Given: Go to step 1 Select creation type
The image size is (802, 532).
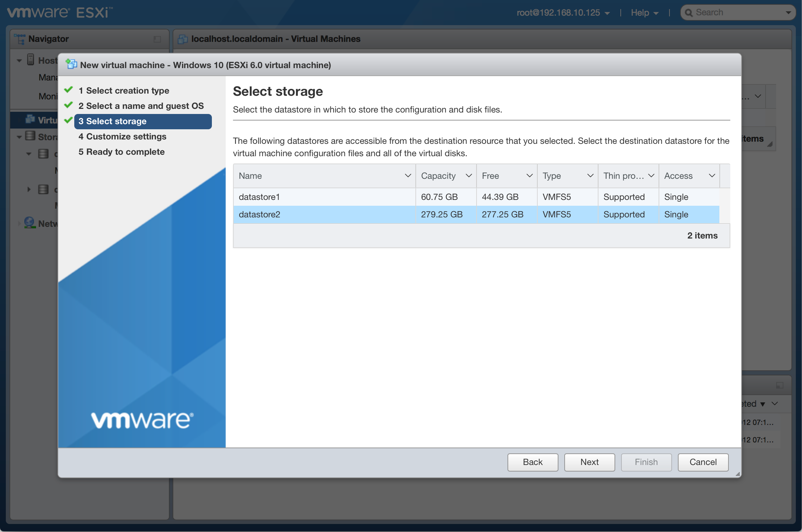Looking at the screenshot, I should [124, 91].
